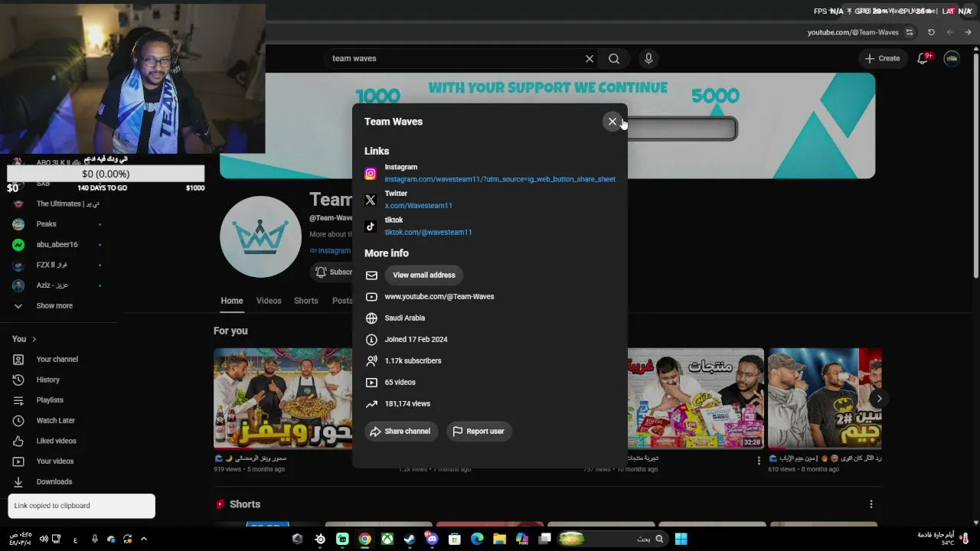
Task: Click the Saudi Arabia country text
Action: click(x=405, y=318)
